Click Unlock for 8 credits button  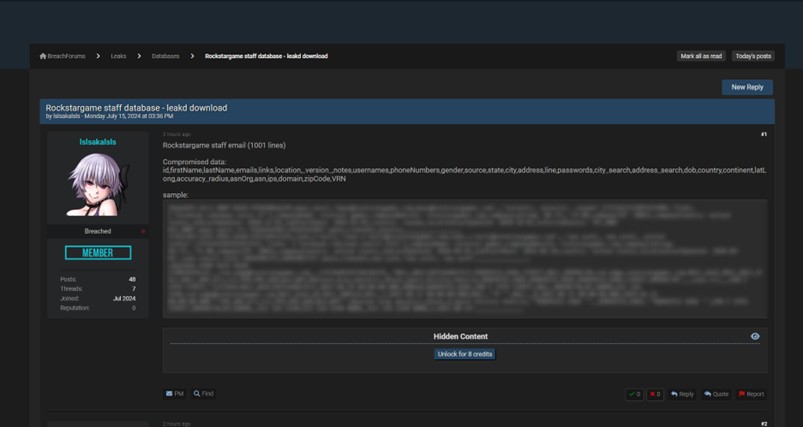(464, 353)
